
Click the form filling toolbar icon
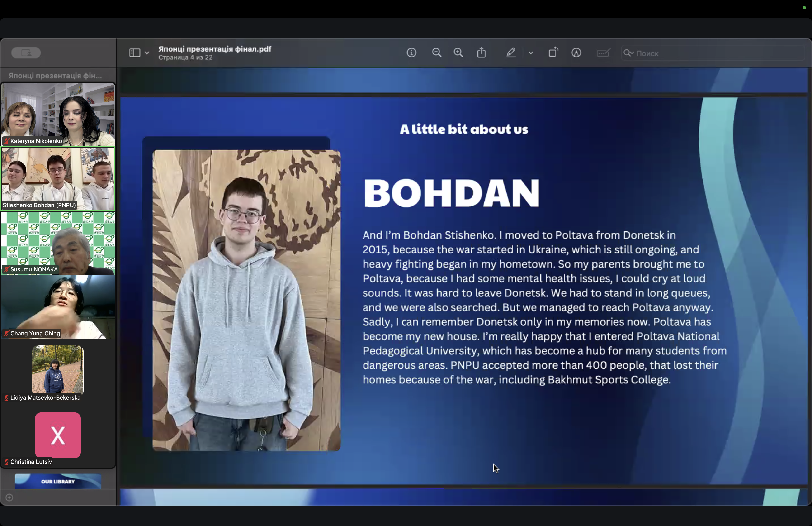tap(603, 53)
